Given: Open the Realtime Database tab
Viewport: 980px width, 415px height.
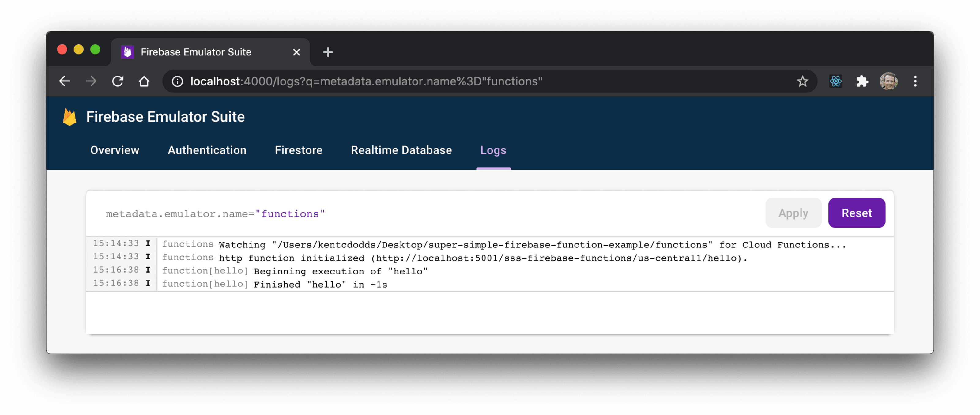Looking at the screenshot, I should pyautogui.click(x=401, y=150).
